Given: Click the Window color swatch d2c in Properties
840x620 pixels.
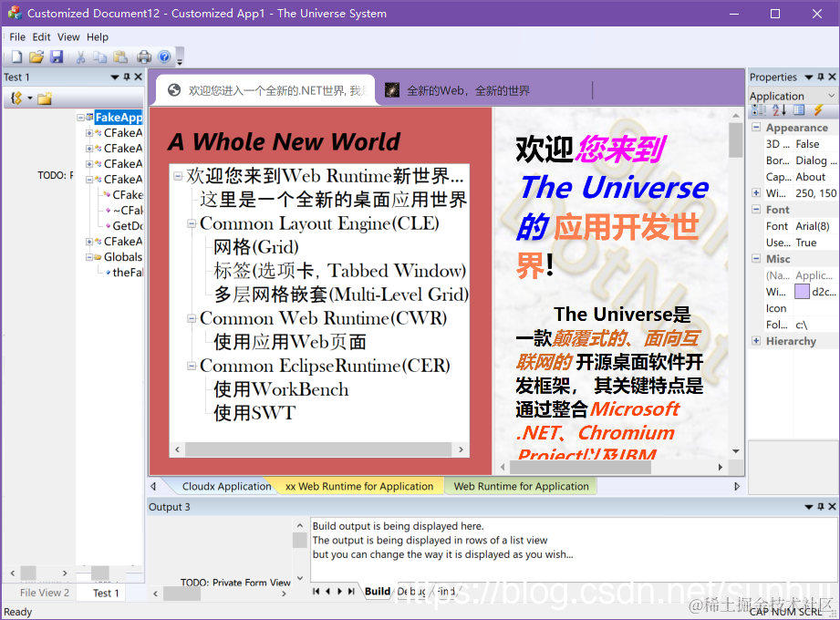Looking at the screenshot, I should tap(802, 292).
